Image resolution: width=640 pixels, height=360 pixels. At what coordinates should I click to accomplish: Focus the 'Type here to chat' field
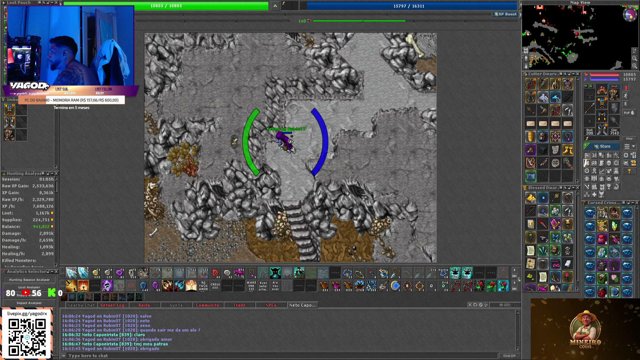[x=282, y=356]
